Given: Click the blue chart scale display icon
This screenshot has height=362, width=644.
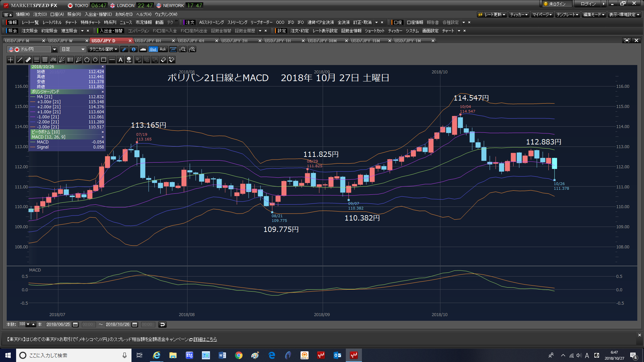Looking at the screenshot, I should pyautogui.click(x=173, y=49).
